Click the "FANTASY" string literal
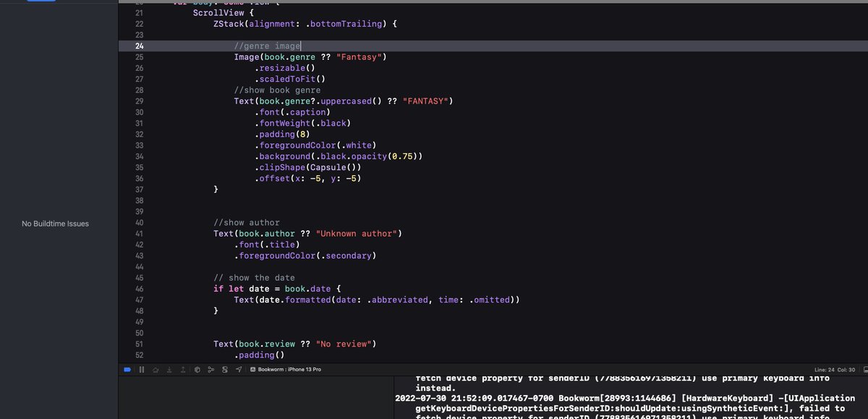The height and width of the screenshot is (419, 868). point(425,101)
